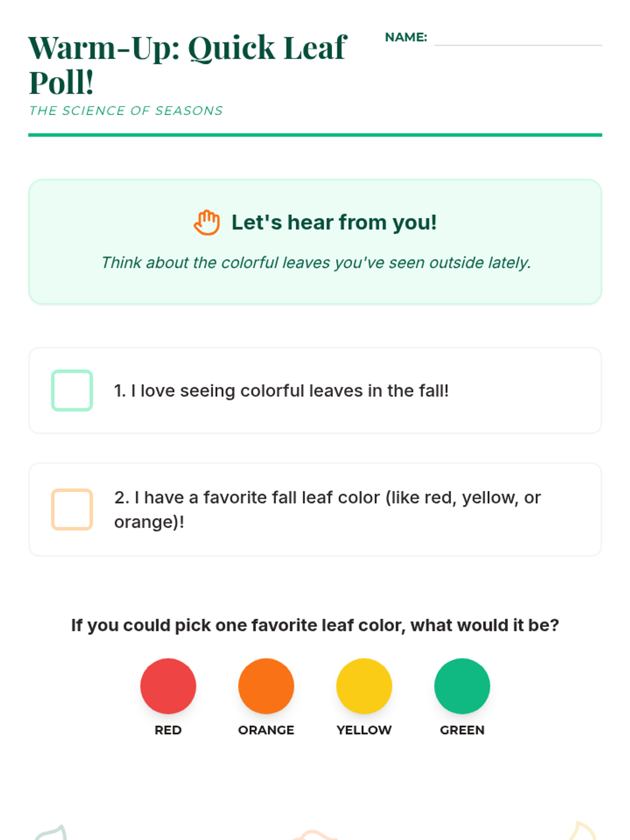
Task: Click the RED label text
Action: tap(168, 730)
